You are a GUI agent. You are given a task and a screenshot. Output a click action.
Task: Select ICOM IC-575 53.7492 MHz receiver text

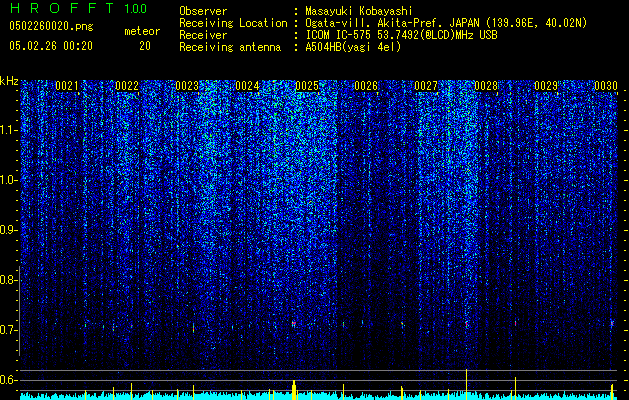coord(401,35)
